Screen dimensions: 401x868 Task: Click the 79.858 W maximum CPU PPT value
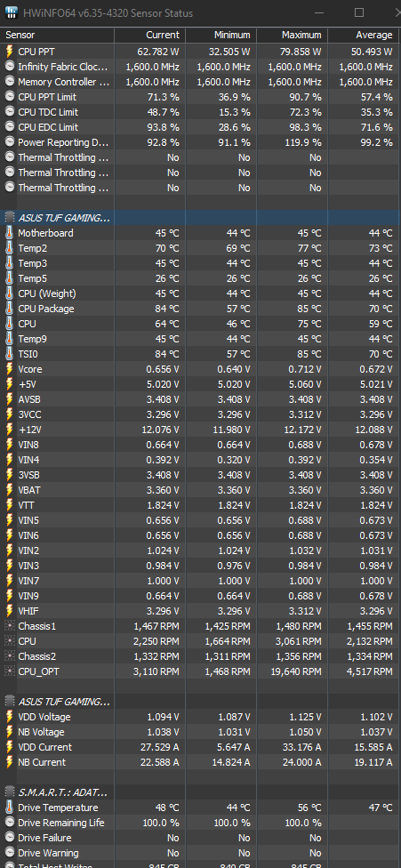tap(300, 52)
